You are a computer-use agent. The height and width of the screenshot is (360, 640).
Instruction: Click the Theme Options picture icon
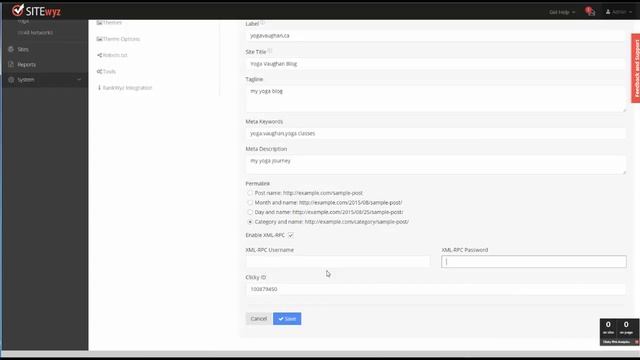tap(99, 39)
